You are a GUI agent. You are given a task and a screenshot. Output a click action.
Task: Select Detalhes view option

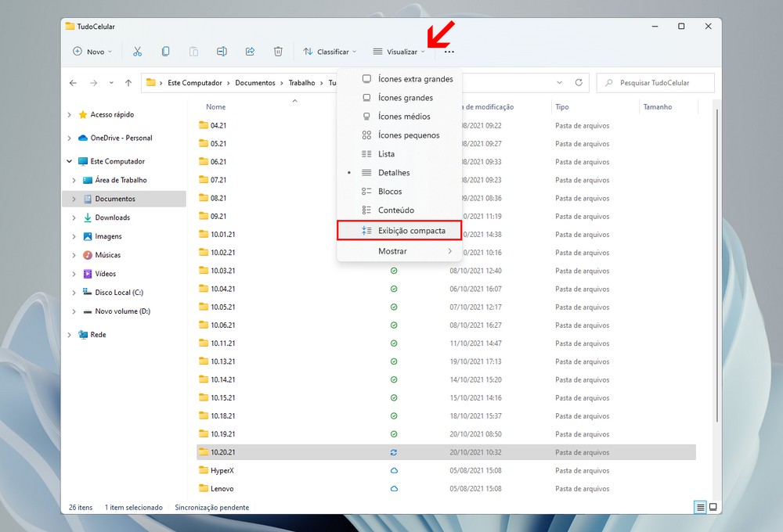coord(399,173)
